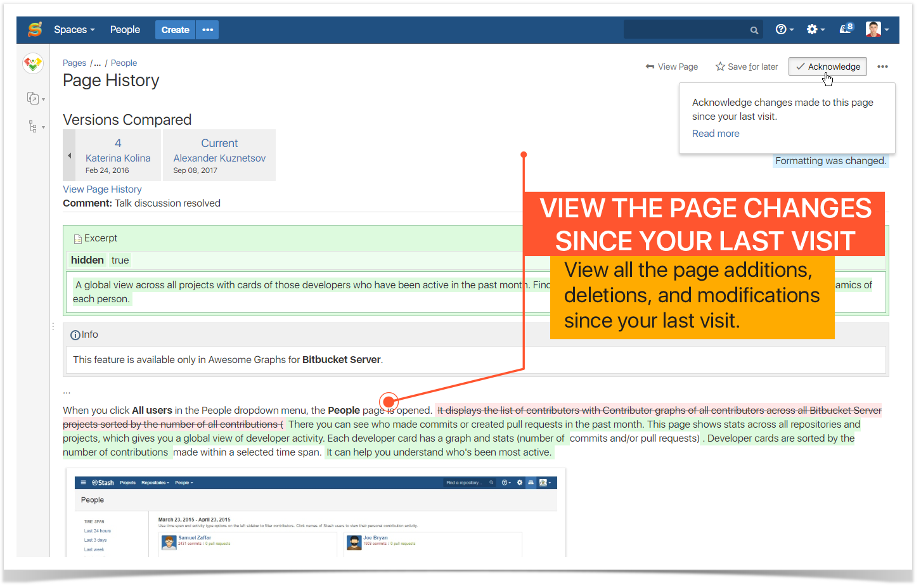Click View Page link
The height and width of the screenshot is (588, 921).
pos(671,67)
